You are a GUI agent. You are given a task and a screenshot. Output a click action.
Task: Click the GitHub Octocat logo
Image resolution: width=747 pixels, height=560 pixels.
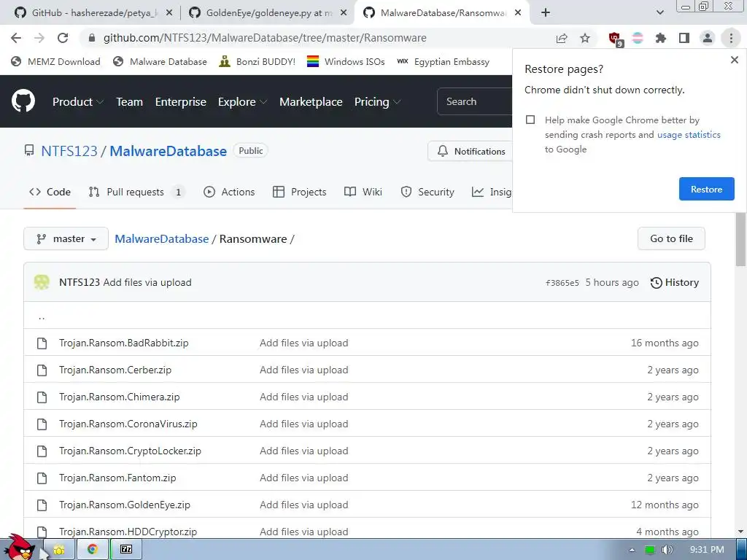click(x=23, y=101)
